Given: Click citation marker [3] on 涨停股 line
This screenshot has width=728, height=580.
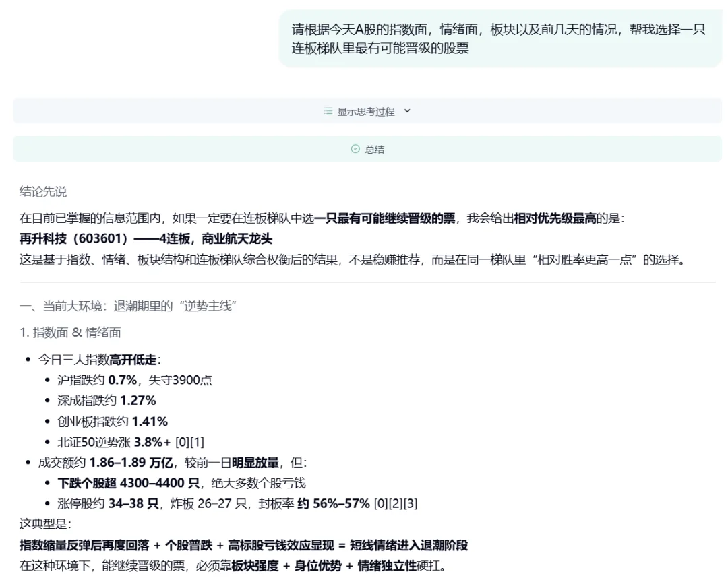Looking at the screenshot, I should (410, 503).
